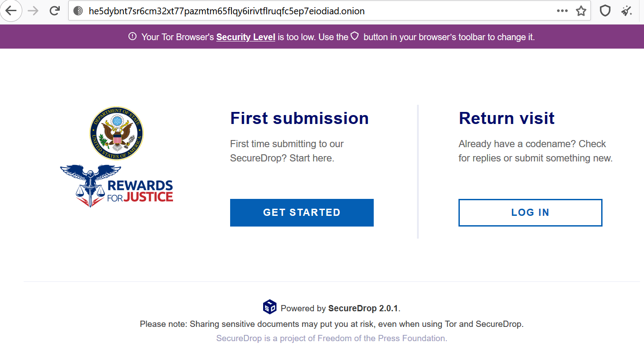Viewport: 644px width, 363px height.
Task: Click the forward navigation arrow
Action: click(33, 11)
